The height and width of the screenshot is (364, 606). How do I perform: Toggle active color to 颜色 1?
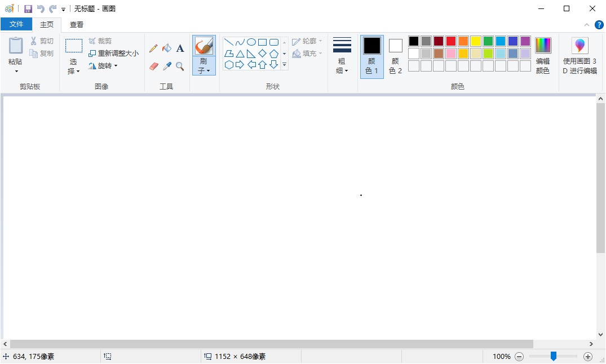tap(372, 56)
